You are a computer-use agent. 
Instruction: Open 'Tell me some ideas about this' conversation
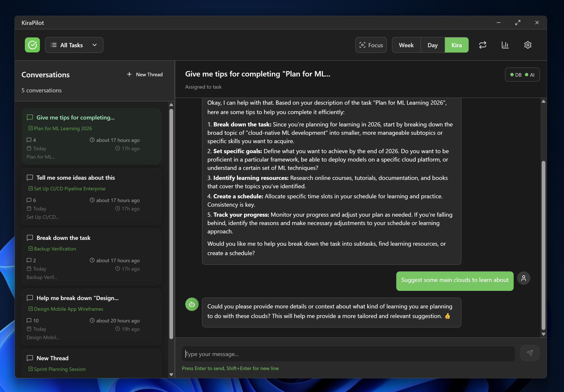click(76, 178)
